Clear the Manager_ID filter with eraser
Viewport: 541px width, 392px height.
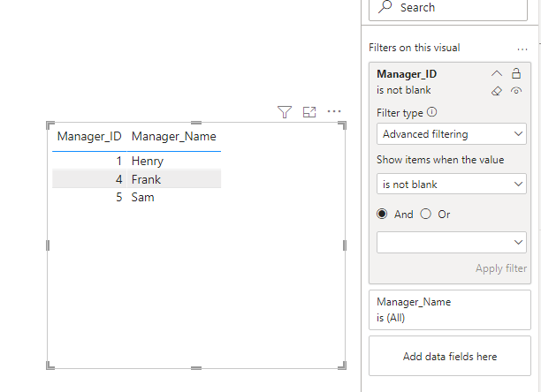tap(497, 91)
